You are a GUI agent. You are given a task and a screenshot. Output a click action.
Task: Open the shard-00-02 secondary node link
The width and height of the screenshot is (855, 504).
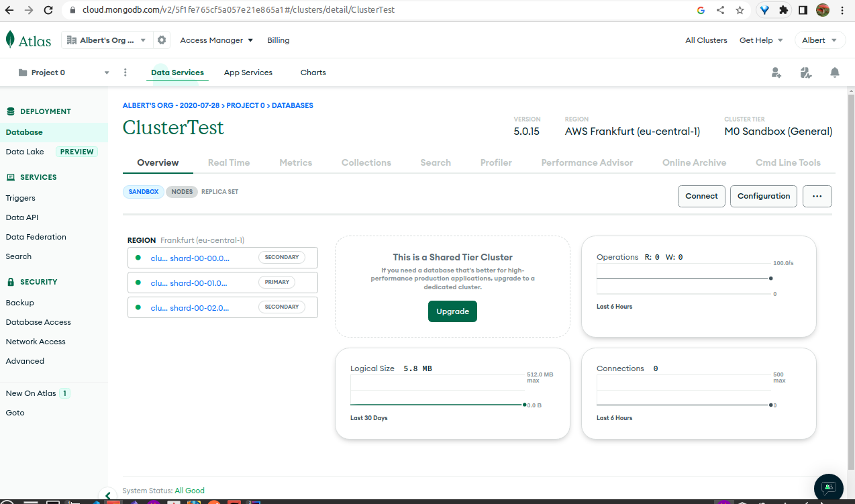[x=190, y=307]
